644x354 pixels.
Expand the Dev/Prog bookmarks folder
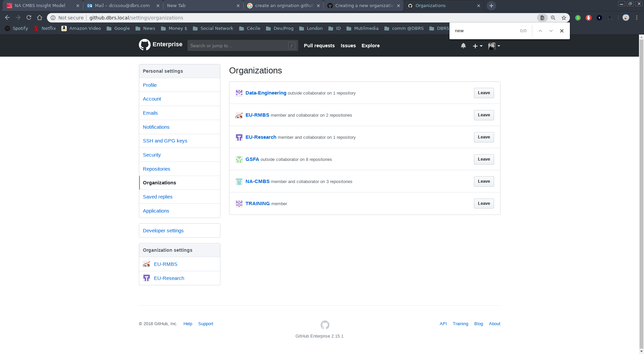point(280,28)
